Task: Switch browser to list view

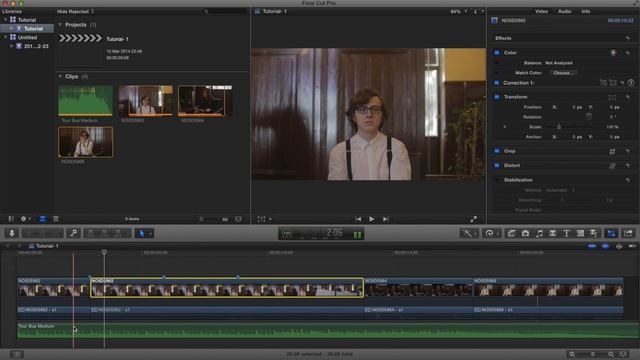Action: point(56,219)
